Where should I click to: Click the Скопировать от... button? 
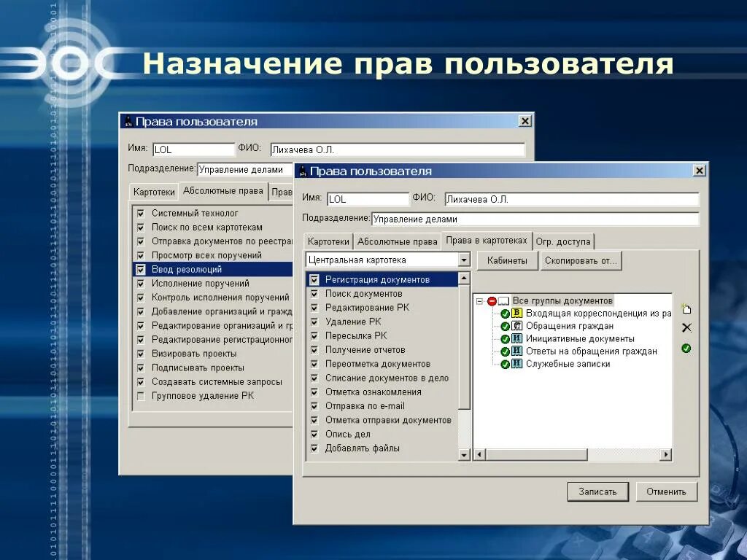581,261
